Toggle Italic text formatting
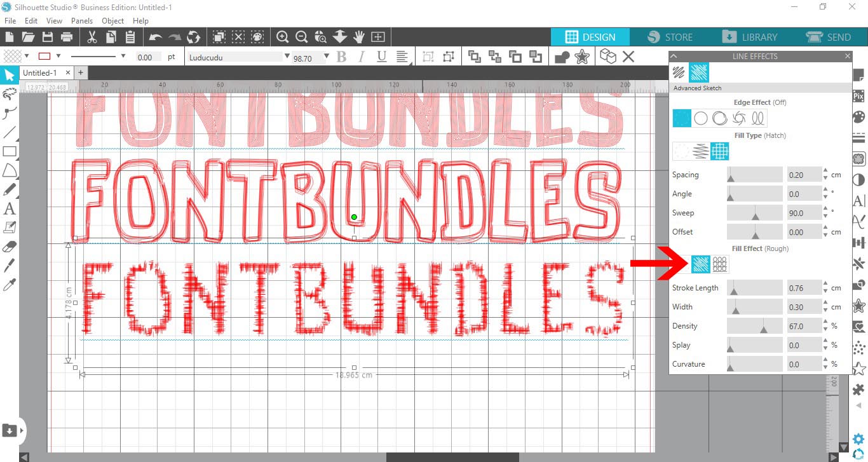 click(x=362, y=57)
